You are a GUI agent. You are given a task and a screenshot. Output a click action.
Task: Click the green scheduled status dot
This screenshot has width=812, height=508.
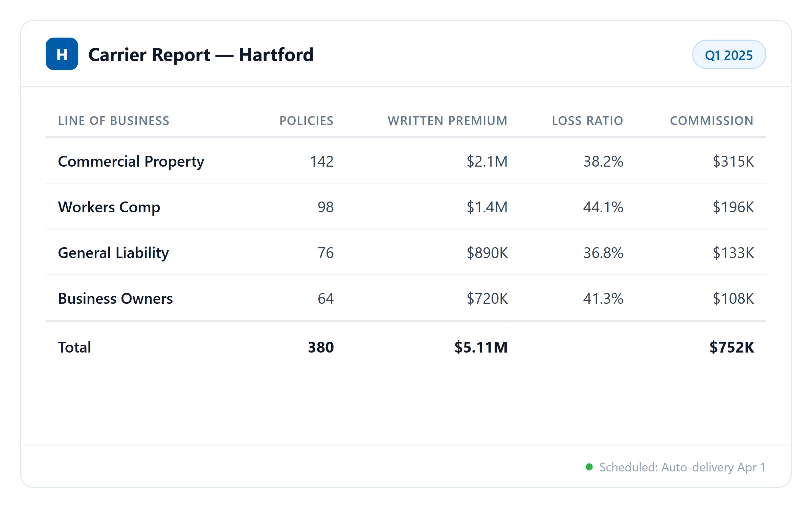[589, 467]
